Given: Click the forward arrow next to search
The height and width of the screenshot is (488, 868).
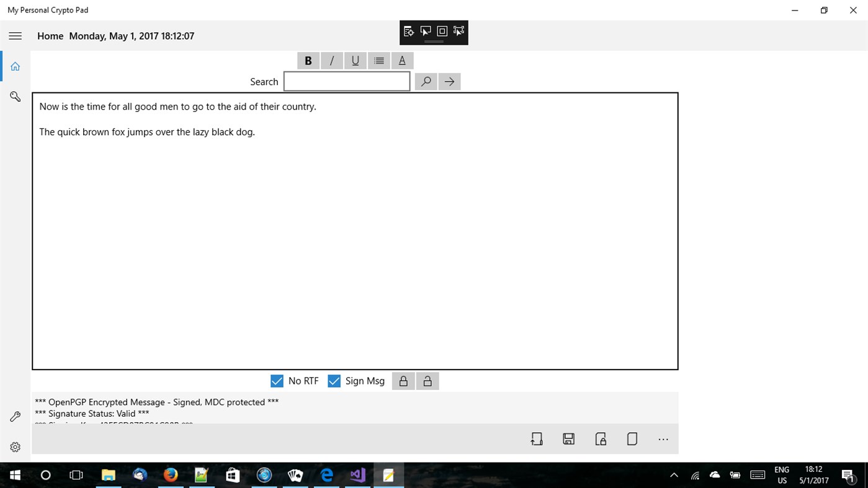Looking at the screenshot, I should (x=449, y=81).
